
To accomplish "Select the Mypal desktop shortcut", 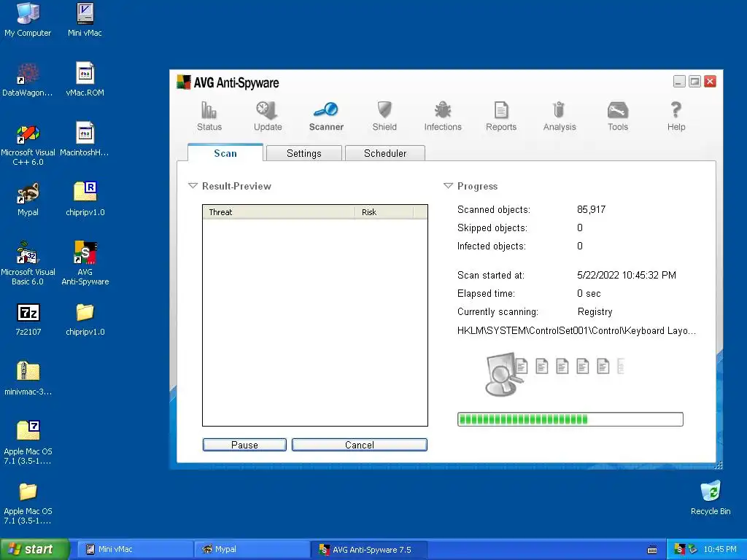I will click(x=28, y=200).
